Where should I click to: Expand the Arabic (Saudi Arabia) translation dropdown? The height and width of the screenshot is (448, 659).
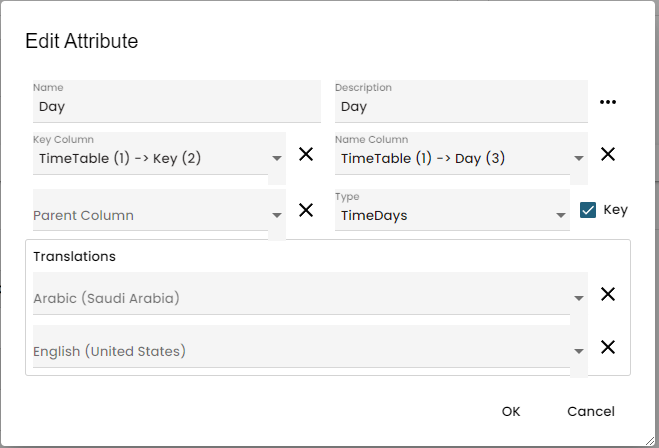click(x=578, y=298)
